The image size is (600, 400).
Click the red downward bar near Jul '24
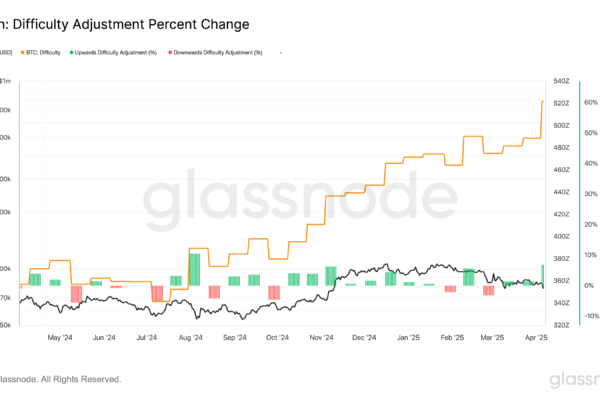pos(158,293)
